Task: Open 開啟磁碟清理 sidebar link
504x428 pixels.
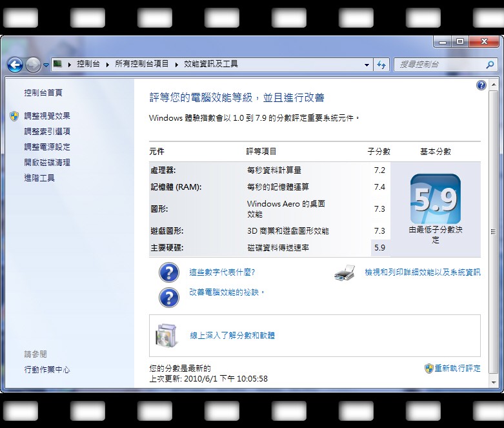Action: pyautogui.click(x=47, y=163)
